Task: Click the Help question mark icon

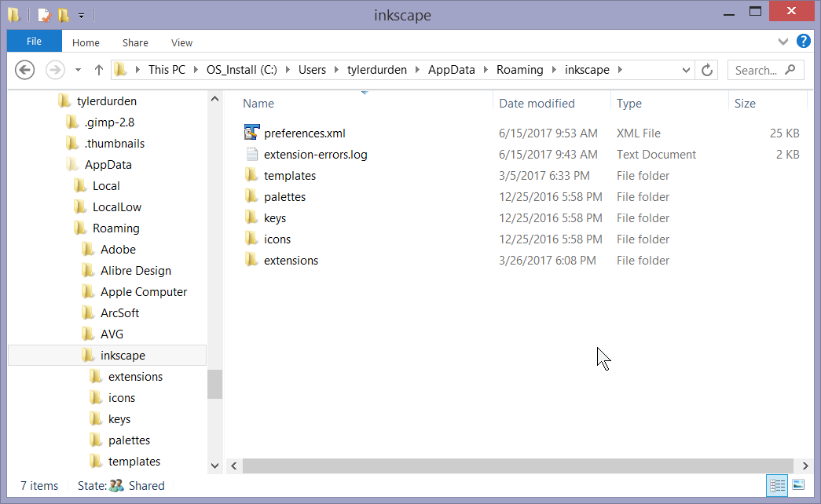Action: pyautogui.click(x=803, y=42)
